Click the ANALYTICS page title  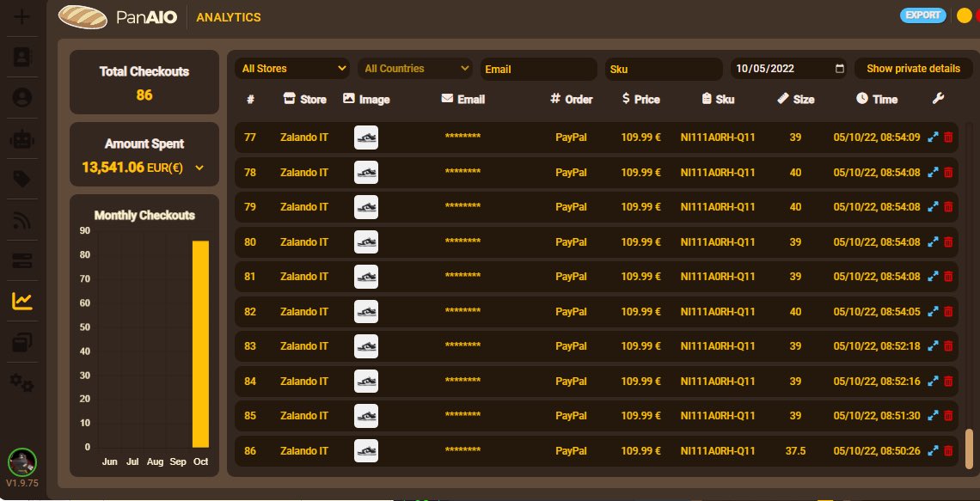229,17
